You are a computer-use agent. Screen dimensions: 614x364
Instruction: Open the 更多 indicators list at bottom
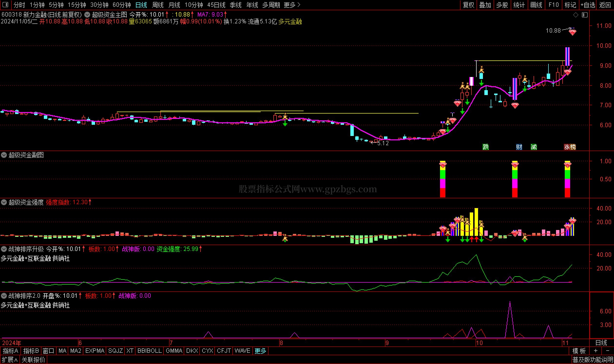[x=260, y=351]
